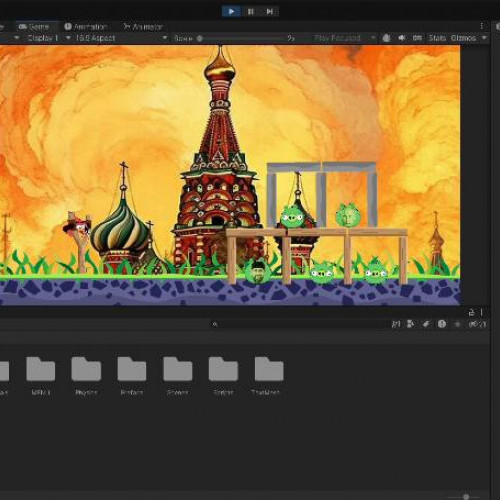The width and height of the screenshot is (500, 500).
Task: Click the Scale slider handle
Action: [200, 38]
